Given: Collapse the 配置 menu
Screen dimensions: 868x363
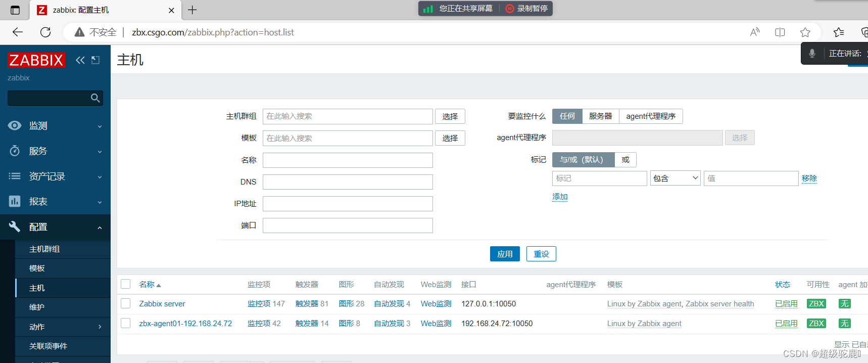Looking at the screenshot, I should (x=100, y=228).
